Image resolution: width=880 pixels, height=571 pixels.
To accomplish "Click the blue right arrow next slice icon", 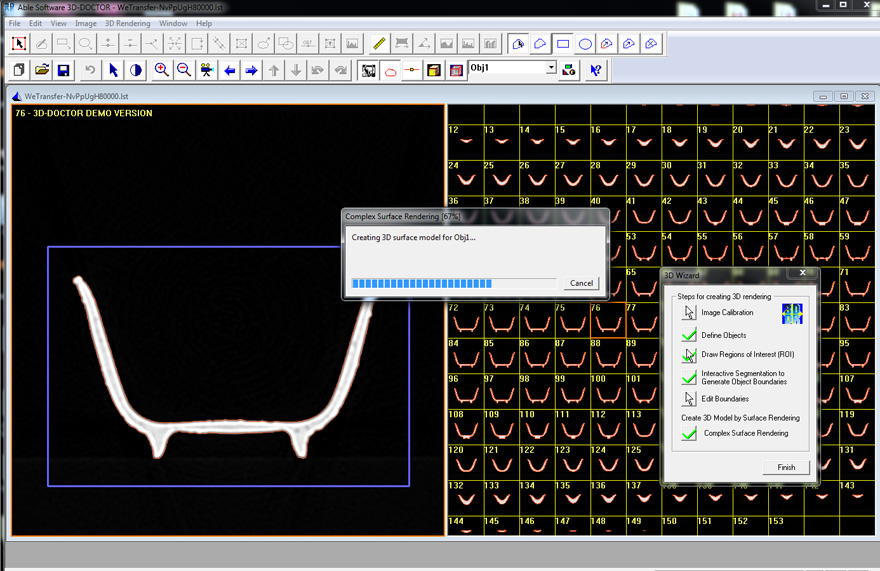I will tap(252, 70).
